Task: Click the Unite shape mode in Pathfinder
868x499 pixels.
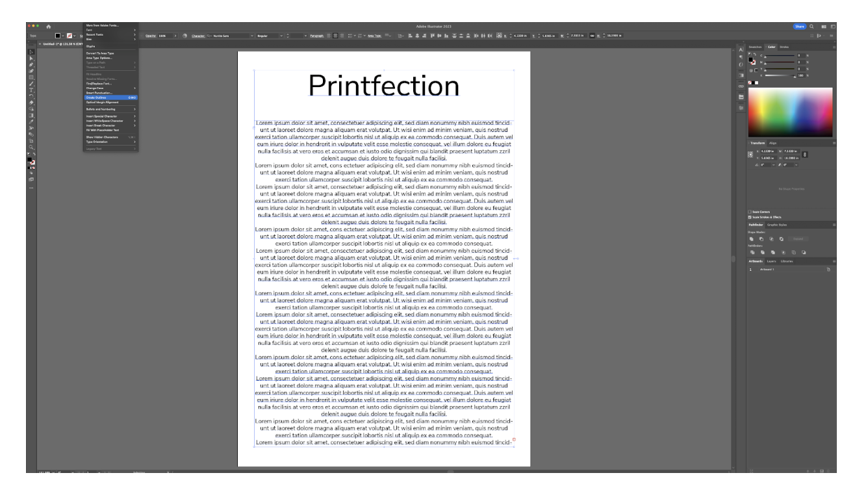Action: (751, 238)
